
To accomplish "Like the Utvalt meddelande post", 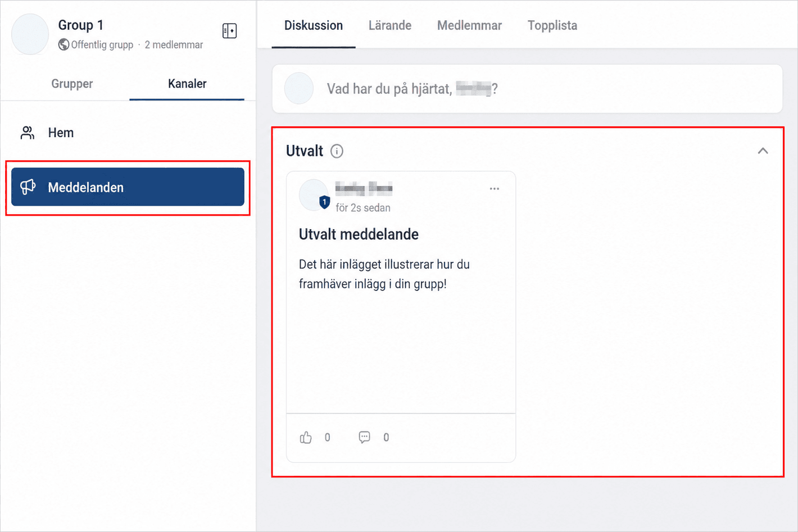I will coord(306,437).
